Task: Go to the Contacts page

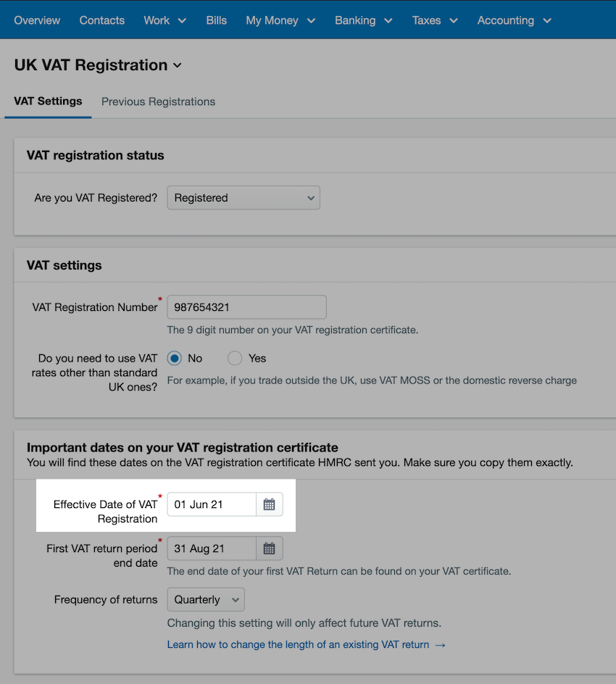Action: point(102,20)
